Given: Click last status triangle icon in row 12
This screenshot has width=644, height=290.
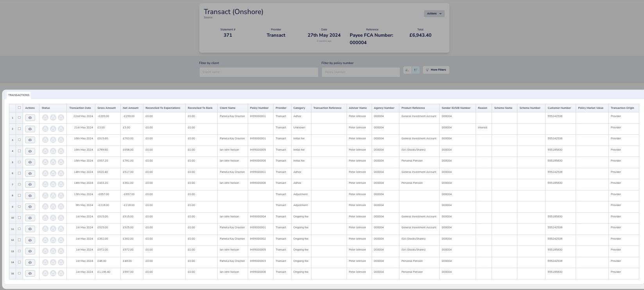Looking at the screenshot, I should [x=61, y=240].
